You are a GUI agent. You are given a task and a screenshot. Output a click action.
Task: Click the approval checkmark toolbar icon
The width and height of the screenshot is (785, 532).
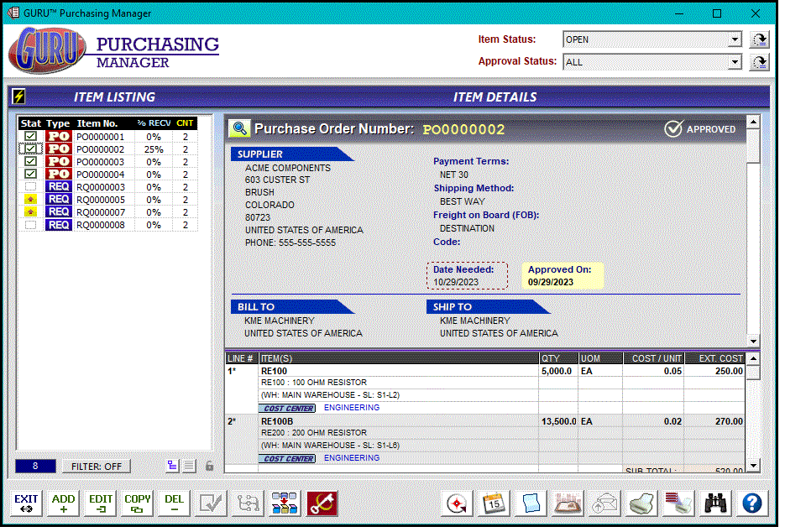click(211, 504)
